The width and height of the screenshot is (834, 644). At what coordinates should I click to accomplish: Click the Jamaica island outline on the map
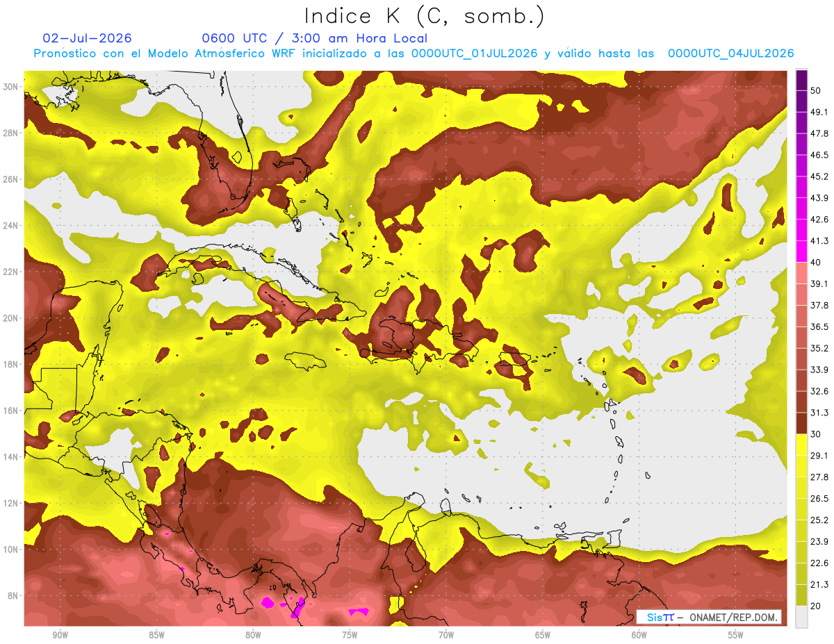(306, 361)
